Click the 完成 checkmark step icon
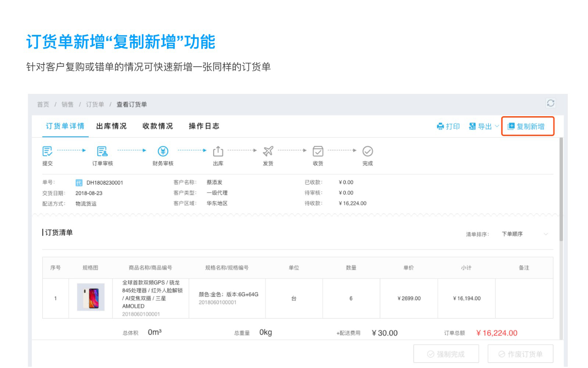This screenshot has width=588, height=368. pos(367,151)
